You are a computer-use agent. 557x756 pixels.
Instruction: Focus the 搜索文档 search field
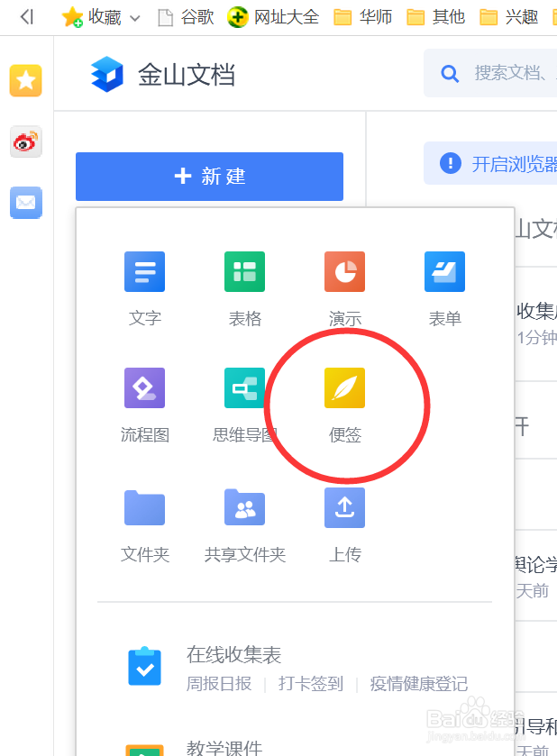click(490, 73)
